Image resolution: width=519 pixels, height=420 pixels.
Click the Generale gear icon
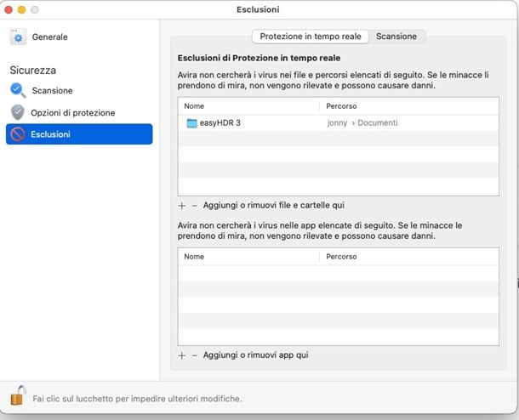coord(18,37)
